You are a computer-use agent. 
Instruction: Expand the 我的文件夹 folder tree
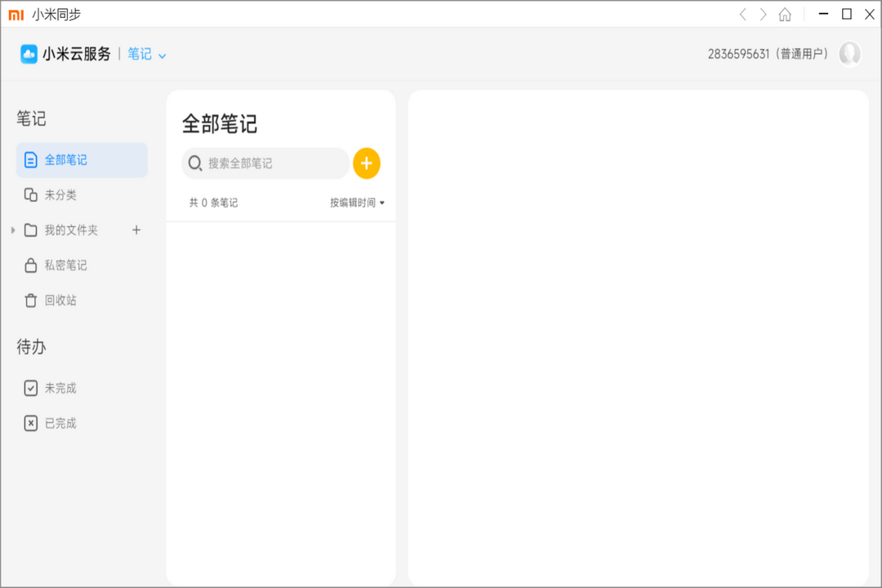pyautogui.click(x=11, y=229)
